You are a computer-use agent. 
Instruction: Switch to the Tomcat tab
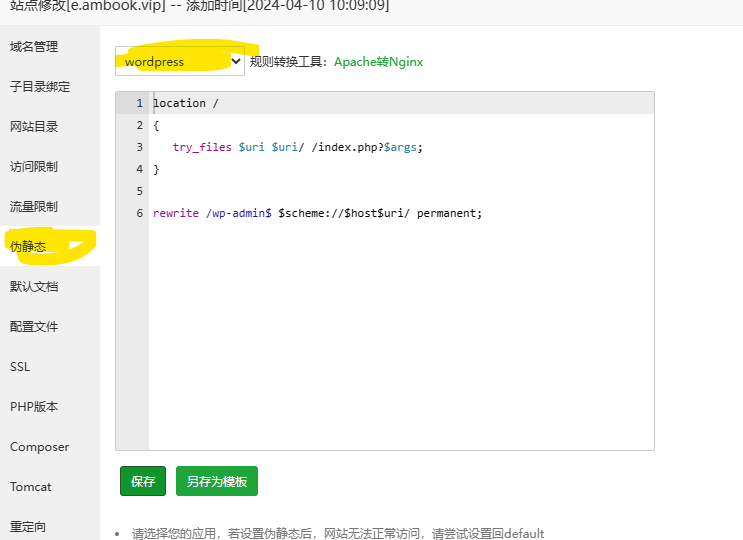tap(30, 487)
